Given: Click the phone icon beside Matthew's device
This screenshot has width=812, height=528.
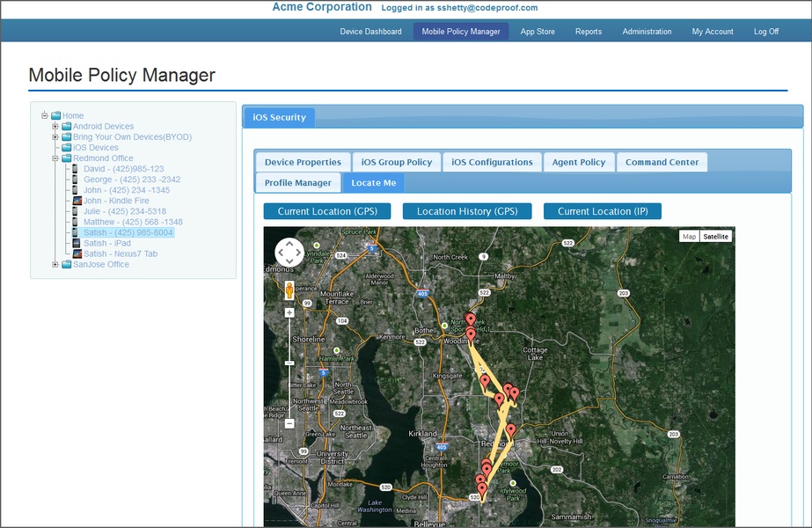Looking at the screenshot, I should tap(75, 222).
